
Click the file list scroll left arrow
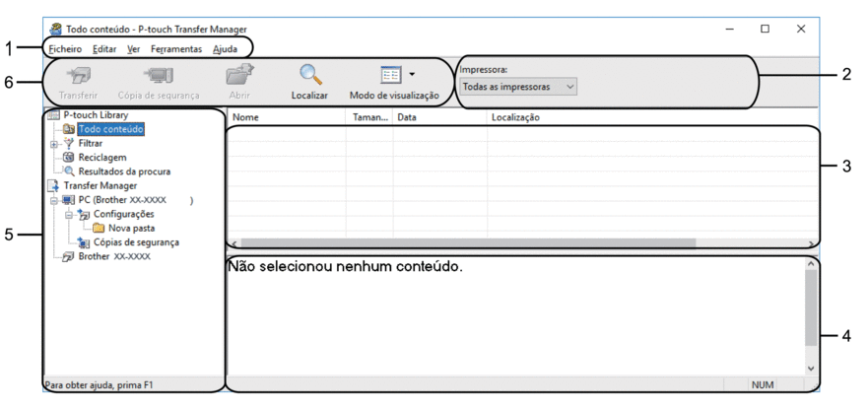(234, 243)
